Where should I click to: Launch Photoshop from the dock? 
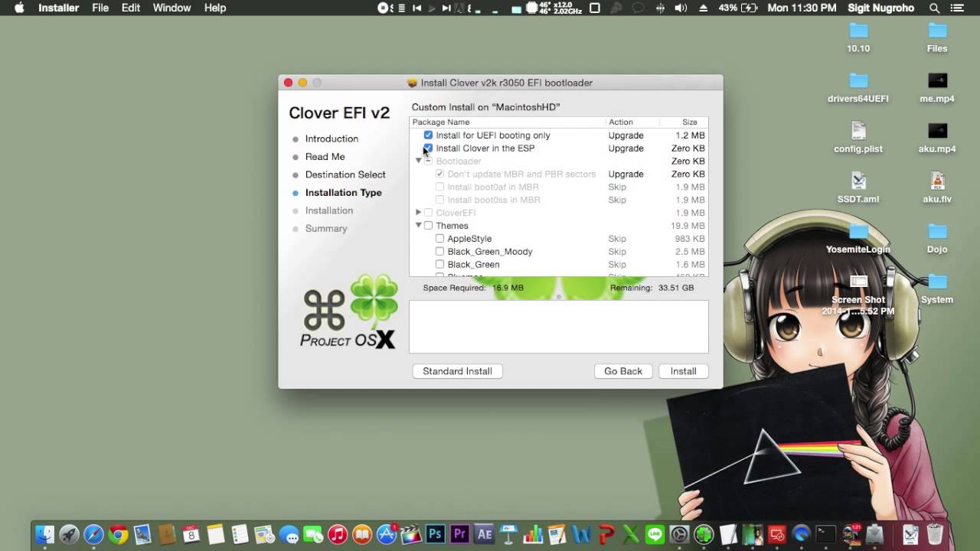coord(436,534)
